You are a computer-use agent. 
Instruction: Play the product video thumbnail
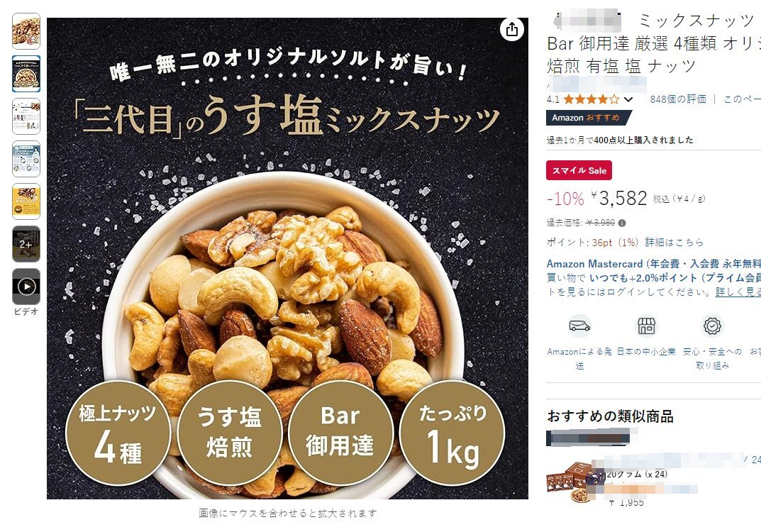(x=26, y=287)
